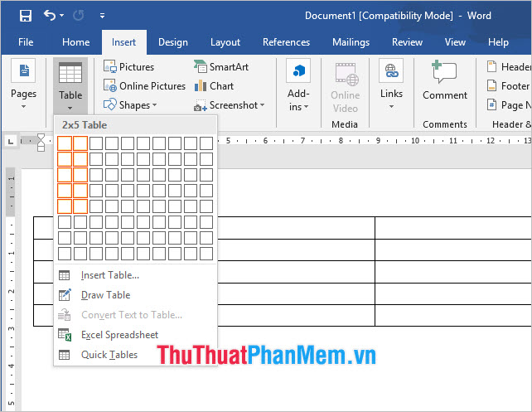Viewport: 532px width, 412px height.
Task: Open the Undo history dropdown arrow
Action: pyautogui.click(x=62, y=15)
